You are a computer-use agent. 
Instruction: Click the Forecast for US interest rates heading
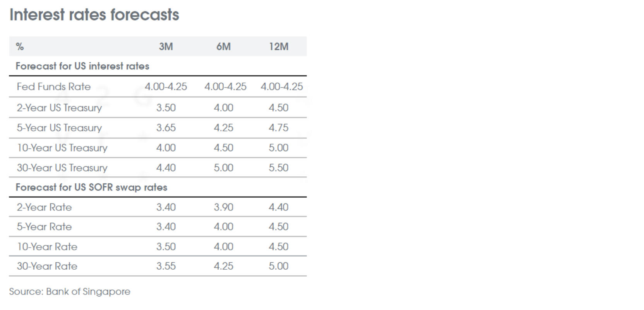click(x=82, y=66)
